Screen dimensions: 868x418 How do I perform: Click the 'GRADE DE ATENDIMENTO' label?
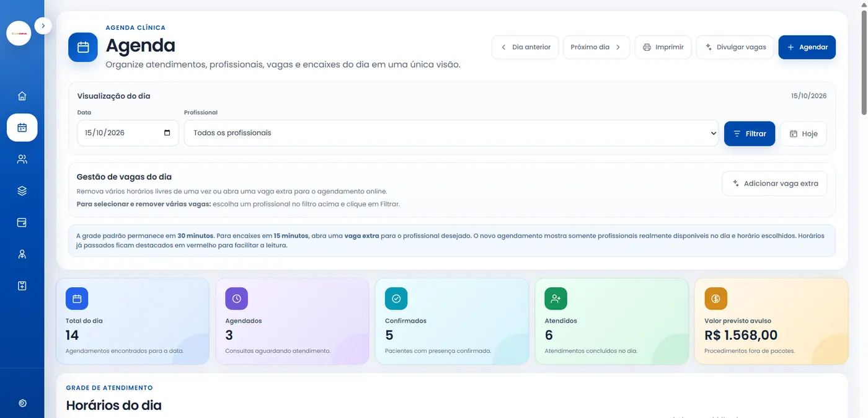click(x=109, y=388)
